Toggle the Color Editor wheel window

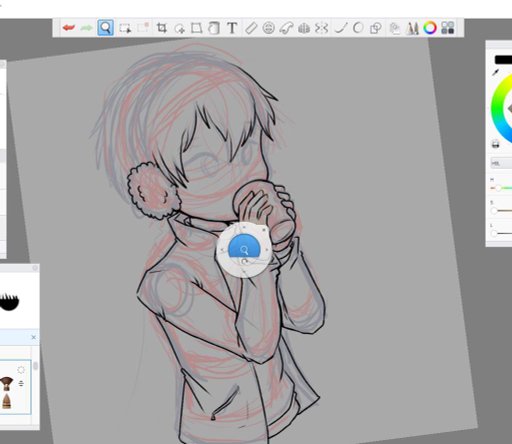click(430, 28)
